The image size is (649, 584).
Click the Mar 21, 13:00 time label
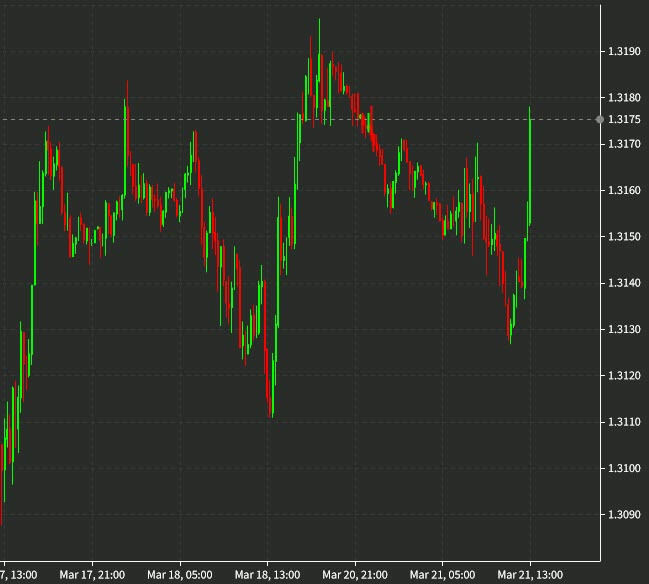(x=530, y=575)
